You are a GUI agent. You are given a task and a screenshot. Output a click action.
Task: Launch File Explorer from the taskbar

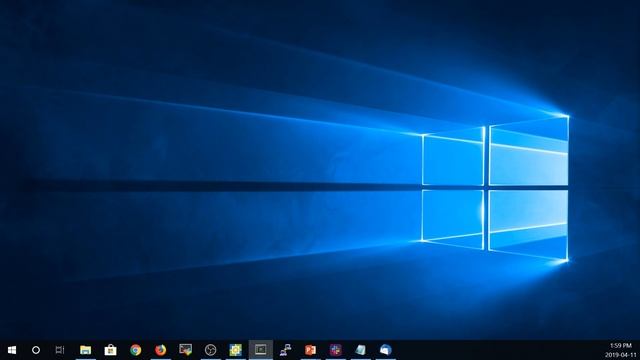pyautogui.click(x=85, y=350)
